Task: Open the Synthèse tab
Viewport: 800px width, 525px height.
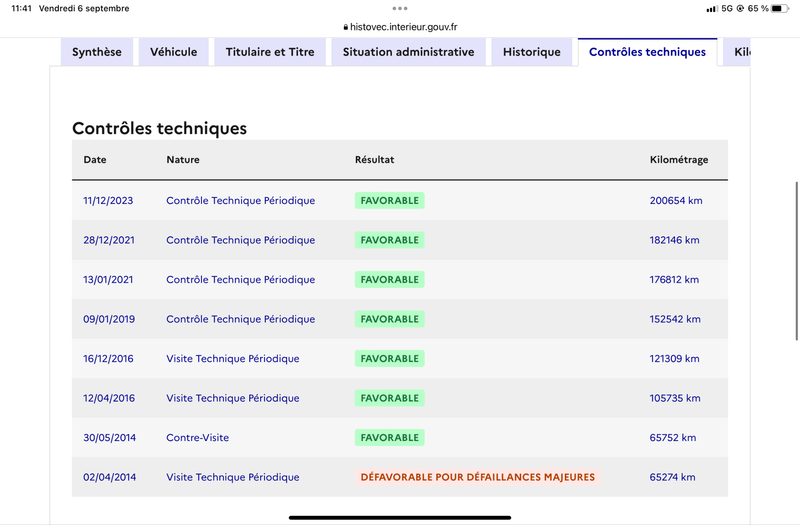Action: click(x=97, y=52)
